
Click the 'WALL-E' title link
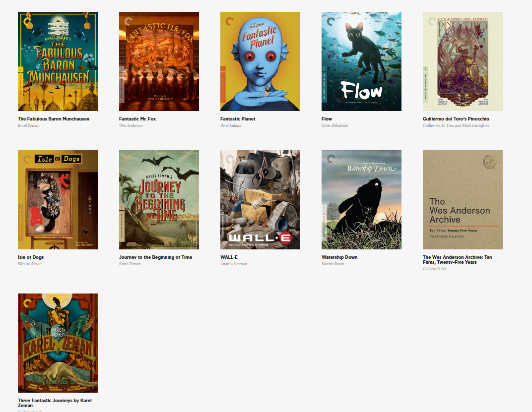point(229,257)
